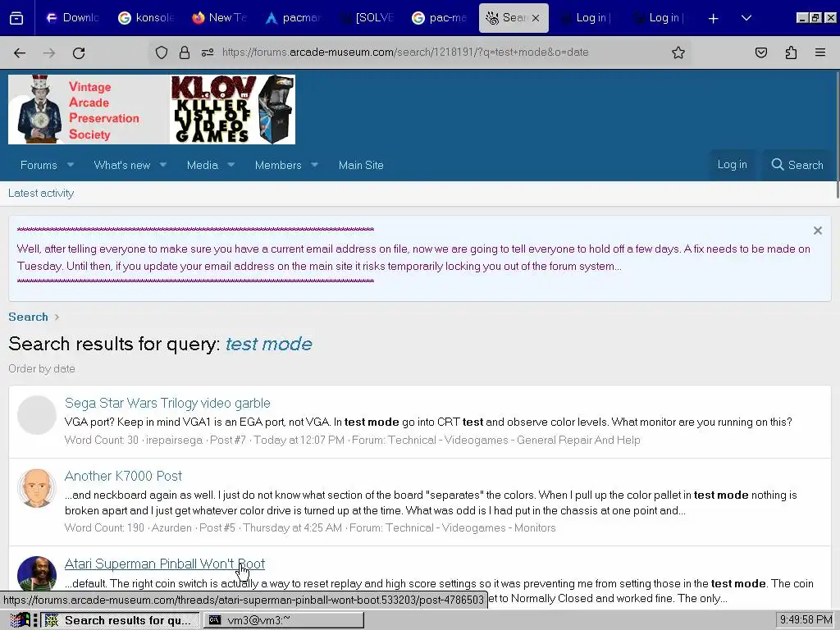The image size is (840, 630).
Task: Expand the What's new dropdown arrow
Action: click(163, 165)
